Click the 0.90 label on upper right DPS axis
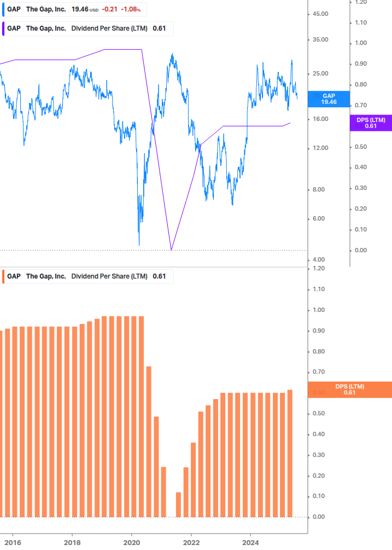 361,64
